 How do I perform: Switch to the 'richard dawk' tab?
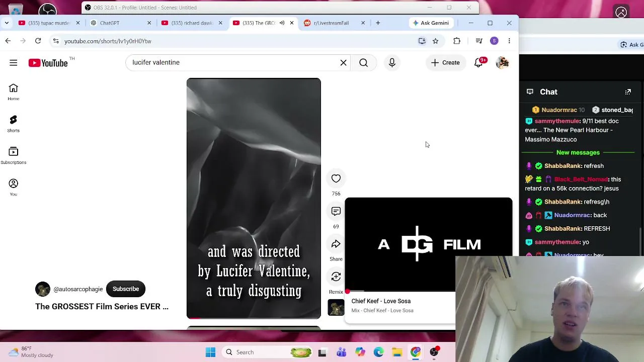point(192,23)
